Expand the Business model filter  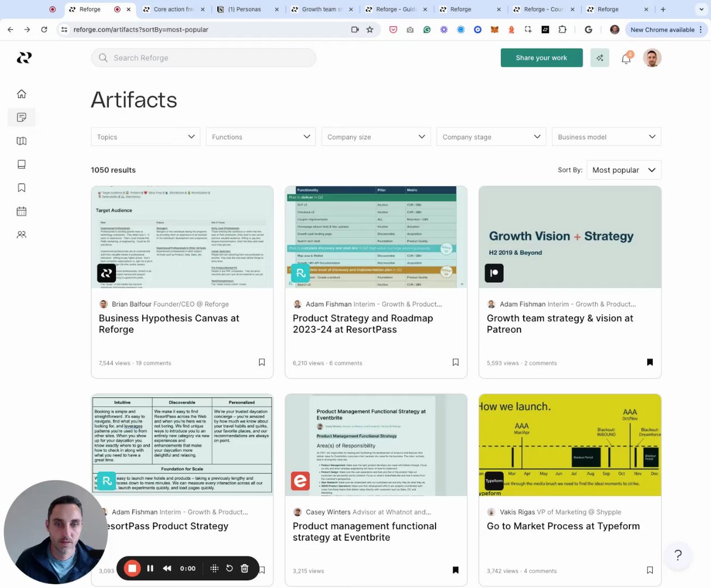(x=607, y=137)
